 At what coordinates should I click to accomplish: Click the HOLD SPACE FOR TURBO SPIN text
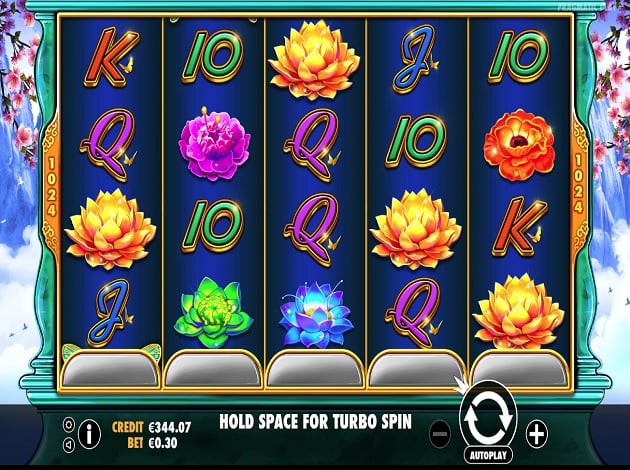click(315, 422)
